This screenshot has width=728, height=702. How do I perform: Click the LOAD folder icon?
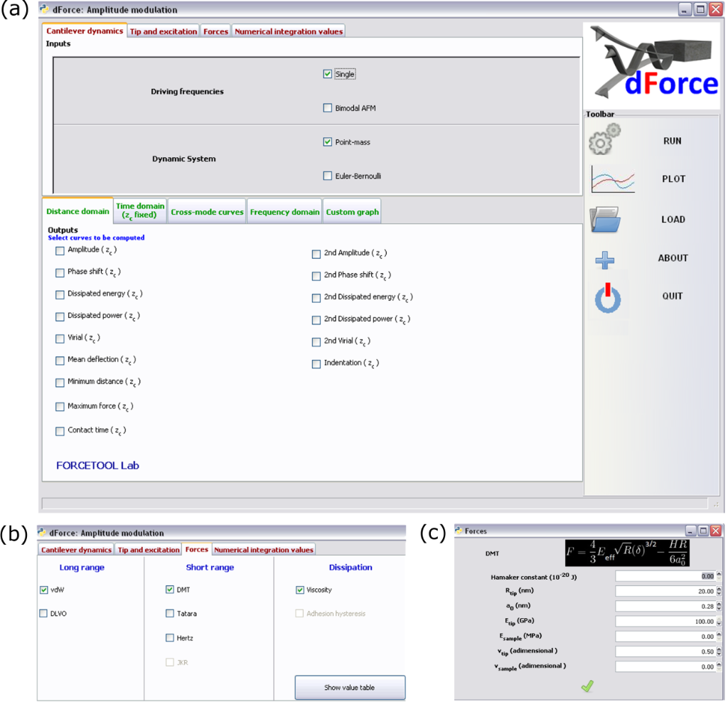click(x=606, y=219)
